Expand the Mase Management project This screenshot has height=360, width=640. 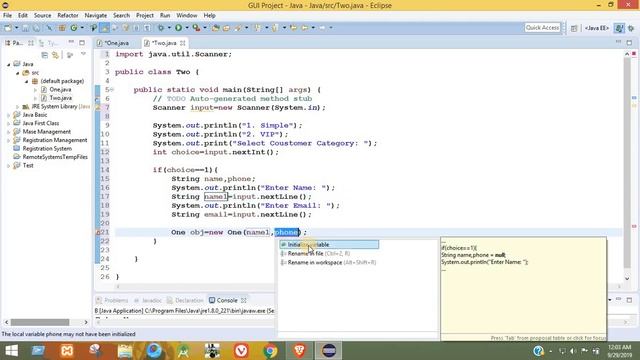tap(9, 132)
